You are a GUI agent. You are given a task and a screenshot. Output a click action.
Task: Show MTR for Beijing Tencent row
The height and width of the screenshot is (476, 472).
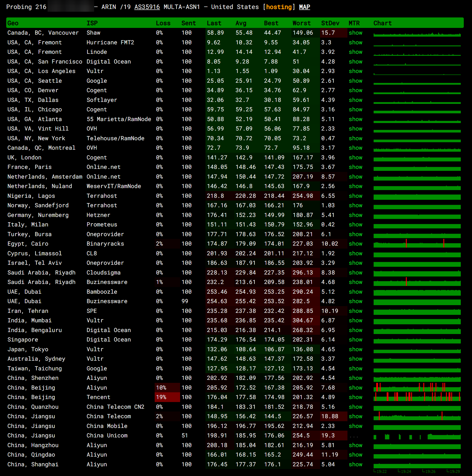coord(355,397)
